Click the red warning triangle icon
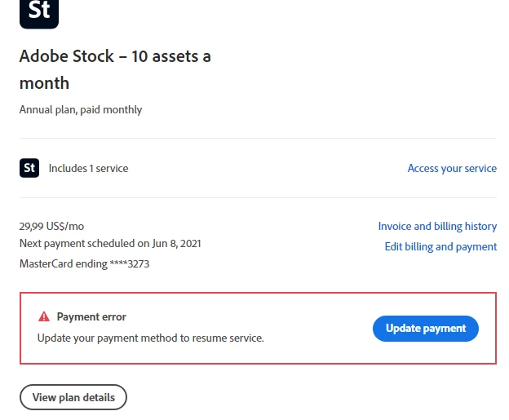The width and height of the screenshot is (509, 420). click(44, 317)
